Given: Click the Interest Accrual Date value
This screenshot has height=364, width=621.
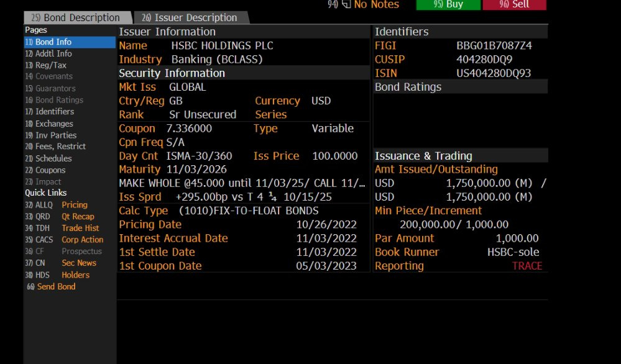Looking at the screenshot, I should click(x=326, y=239).
